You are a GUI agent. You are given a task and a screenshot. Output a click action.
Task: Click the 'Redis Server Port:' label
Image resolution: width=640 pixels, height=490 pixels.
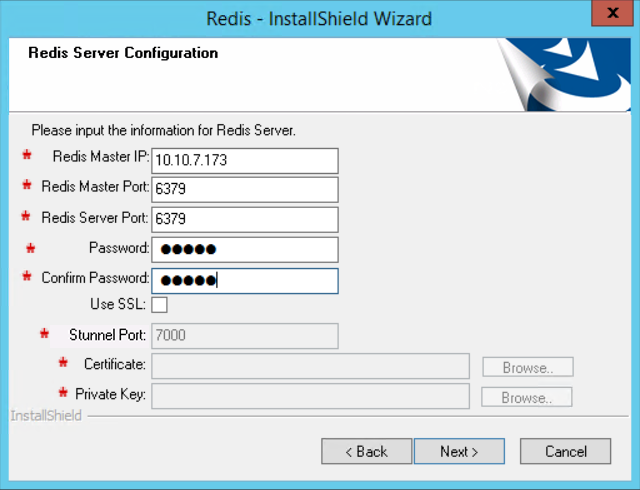point(95,218)
